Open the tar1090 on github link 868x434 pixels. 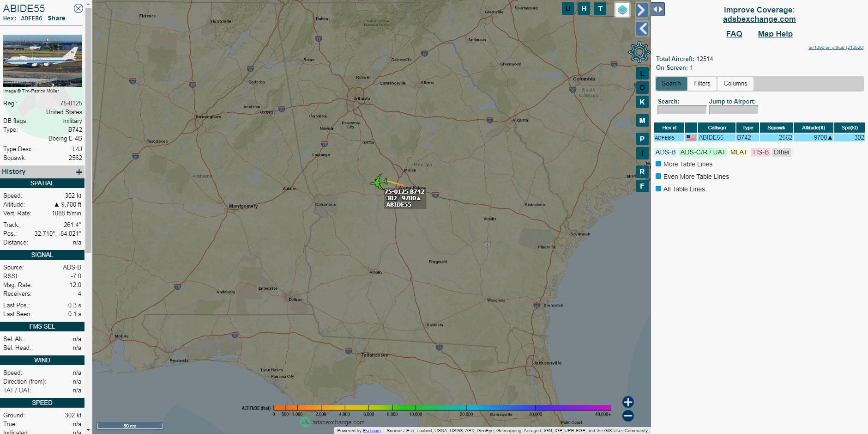(836, 48)
